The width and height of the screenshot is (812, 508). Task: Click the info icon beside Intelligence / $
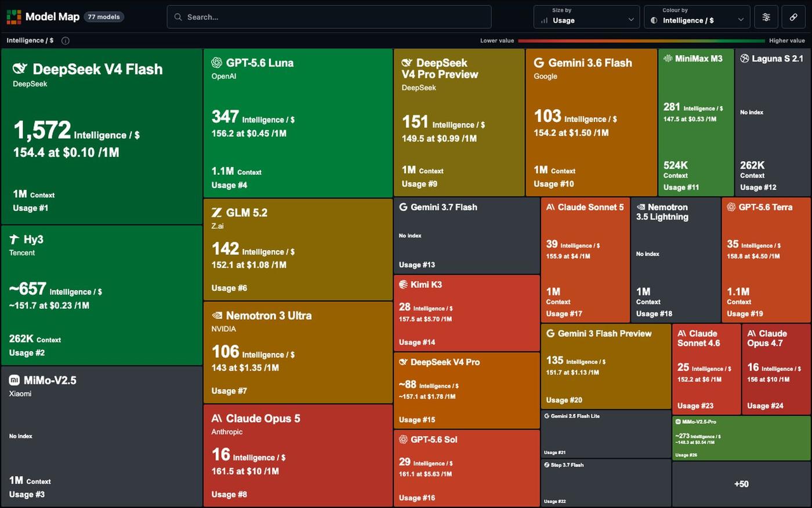[66, 41]
